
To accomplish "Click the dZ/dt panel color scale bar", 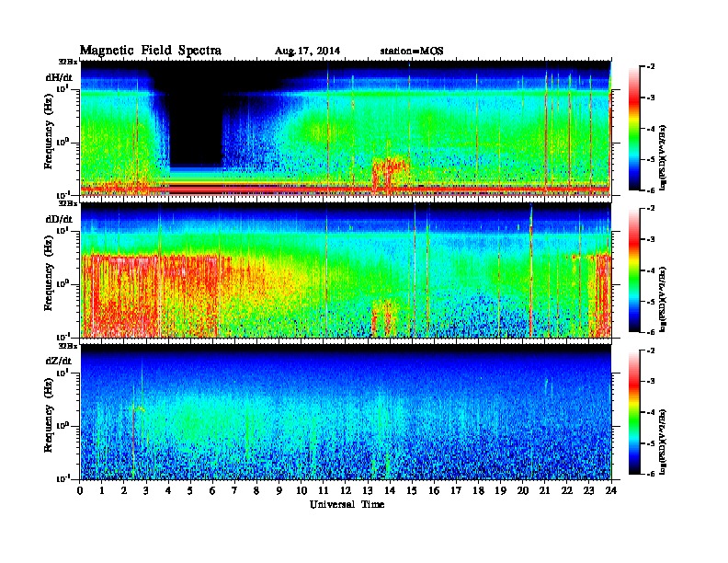I will coord(634,412).
